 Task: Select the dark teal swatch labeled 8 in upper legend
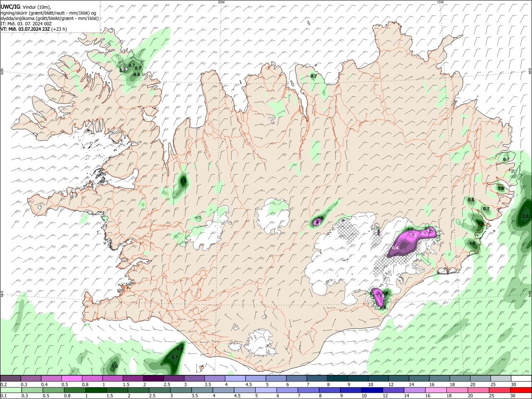[337, 379]
